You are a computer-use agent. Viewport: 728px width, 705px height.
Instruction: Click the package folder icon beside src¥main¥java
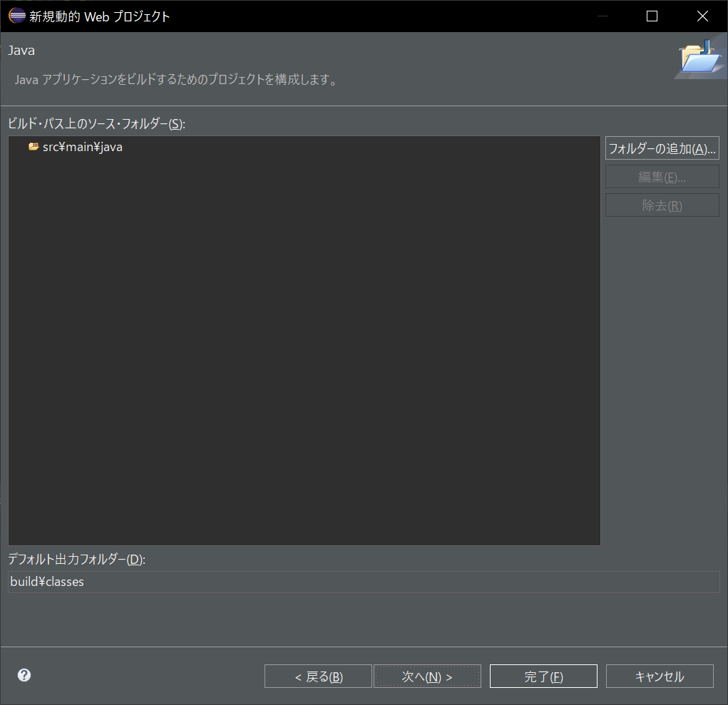pos(33,146)
